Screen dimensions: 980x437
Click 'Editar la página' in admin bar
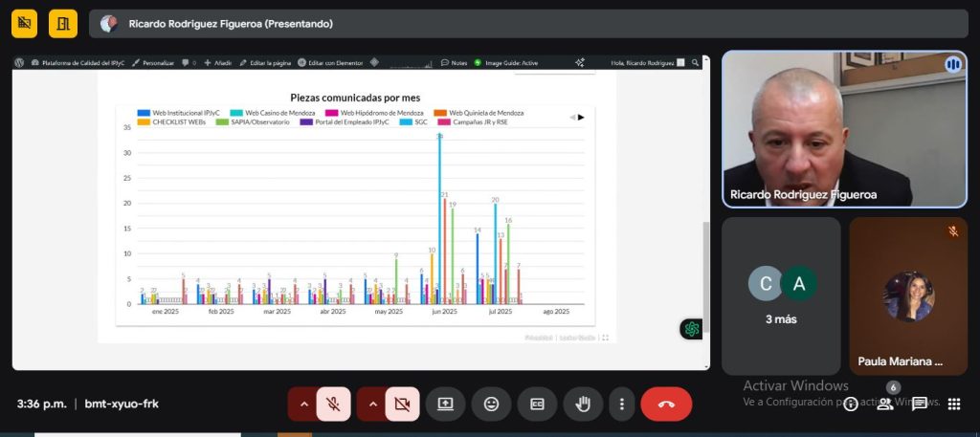(265, 63)
